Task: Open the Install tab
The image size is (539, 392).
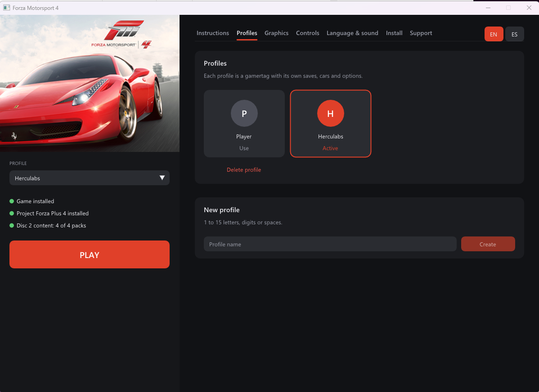Action: (394, 33)
